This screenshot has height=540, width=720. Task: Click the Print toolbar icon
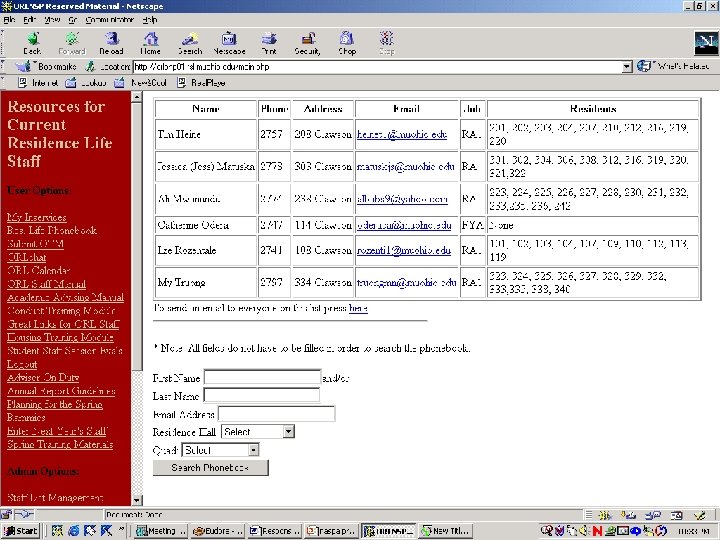(268, 41)
